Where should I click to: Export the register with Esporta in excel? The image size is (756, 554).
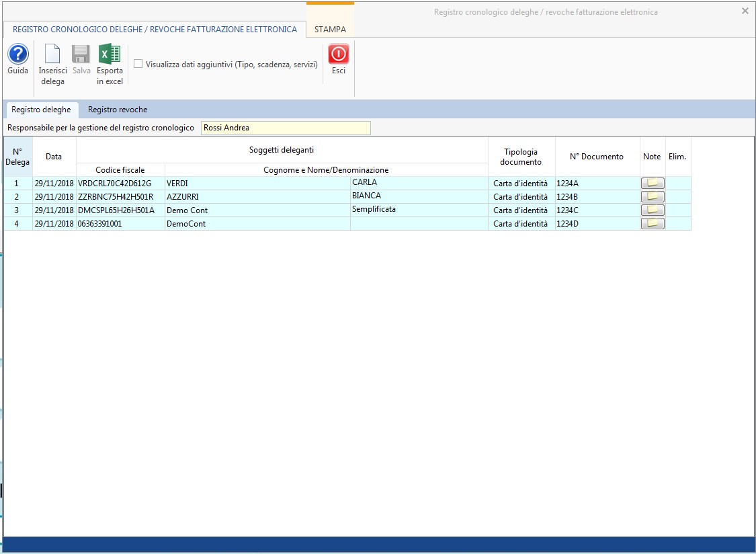click(110, 55)
